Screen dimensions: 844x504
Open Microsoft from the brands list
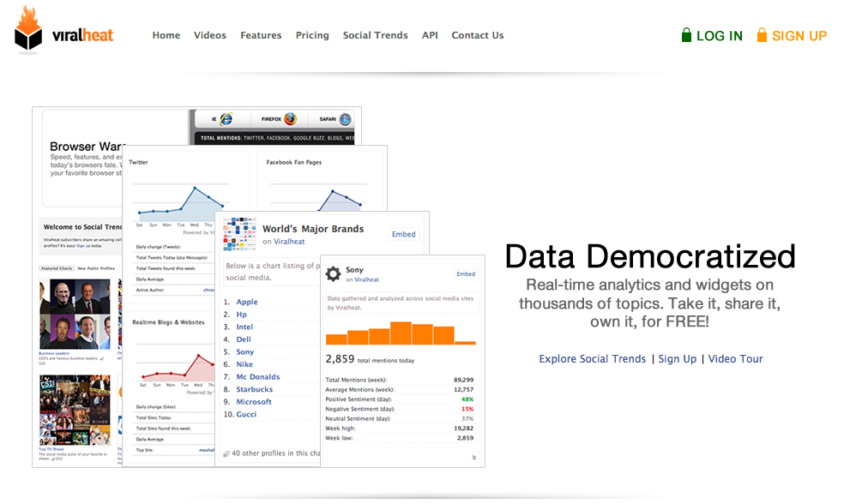click(x=254, y=402)
